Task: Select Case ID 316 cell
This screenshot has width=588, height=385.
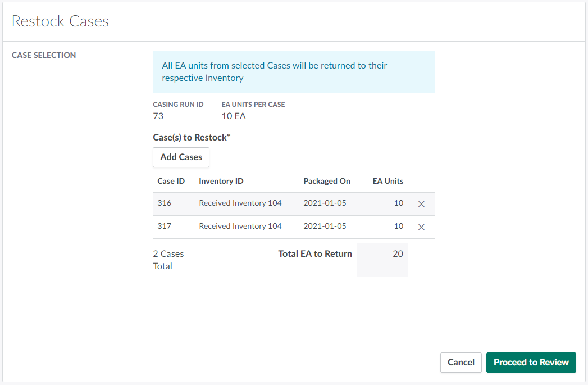Action: coord(165,203)
